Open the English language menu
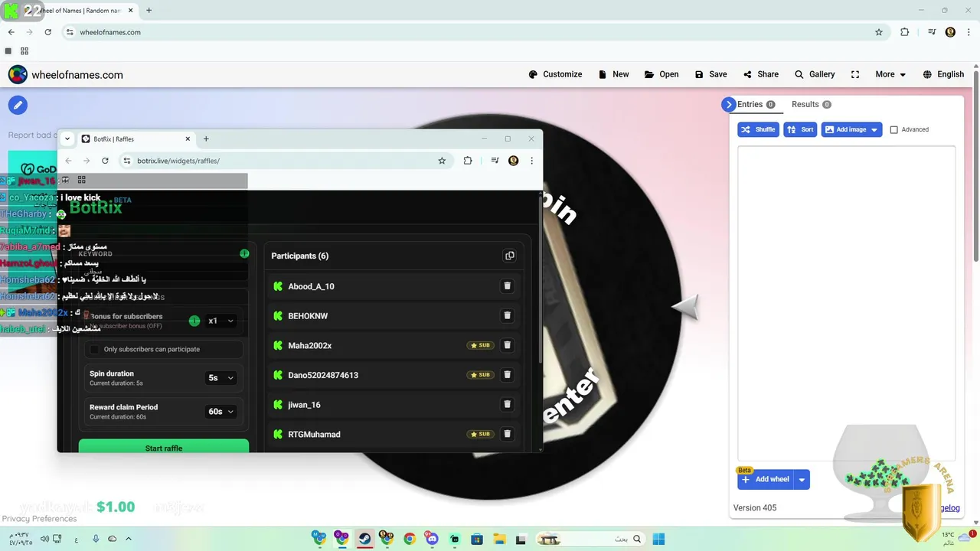Screen dimensions: 980x551 pyautogui.click(x=943, y=74)
